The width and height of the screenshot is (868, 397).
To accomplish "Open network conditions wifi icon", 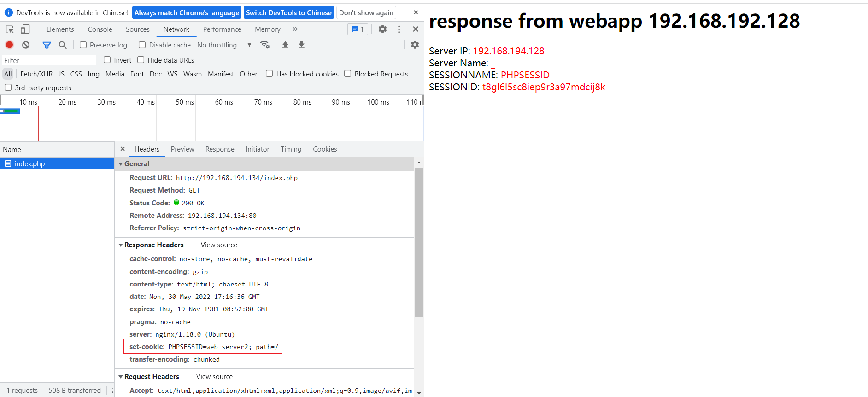I will click(x=265, y=45).
